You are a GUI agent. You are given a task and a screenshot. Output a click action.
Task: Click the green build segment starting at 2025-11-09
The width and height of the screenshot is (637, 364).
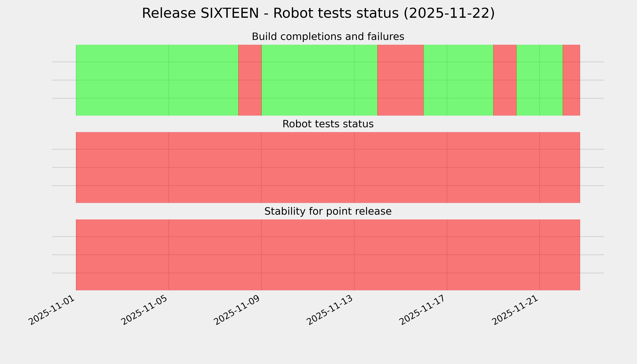[319, 80]
